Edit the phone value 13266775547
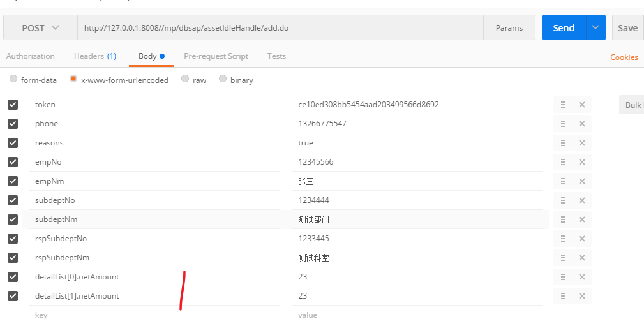 point(417,124)
